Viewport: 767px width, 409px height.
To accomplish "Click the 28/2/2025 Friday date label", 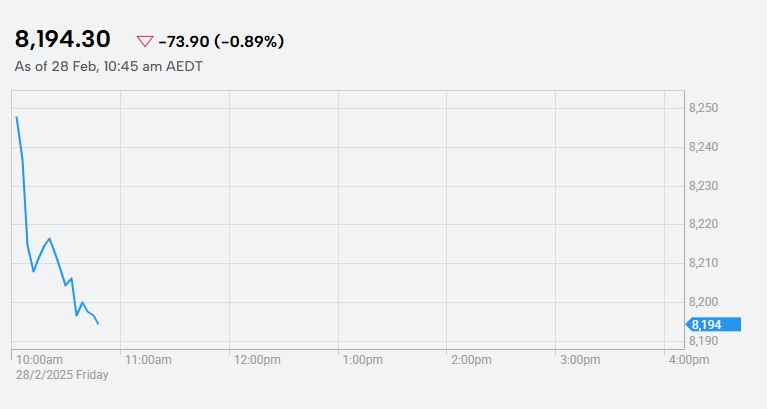I will (62, 375).
